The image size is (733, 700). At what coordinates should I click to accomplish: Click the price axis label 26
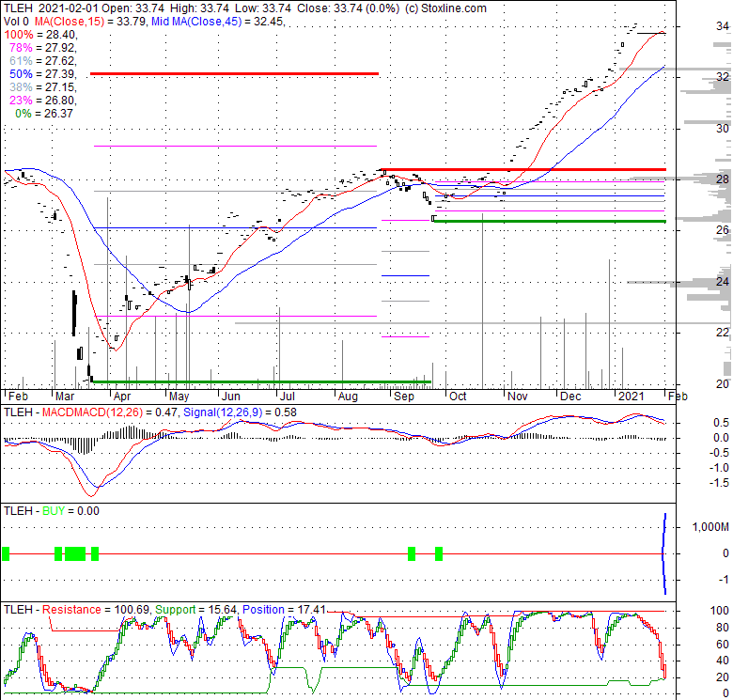(x=723, y=230)
